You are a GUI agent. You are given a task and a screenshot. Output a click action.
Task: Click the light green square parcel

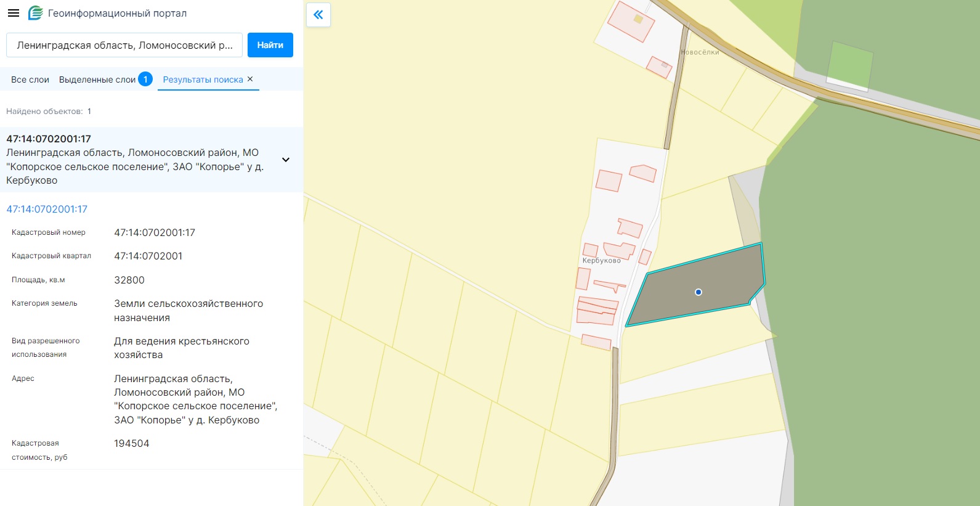pos(849,63)
